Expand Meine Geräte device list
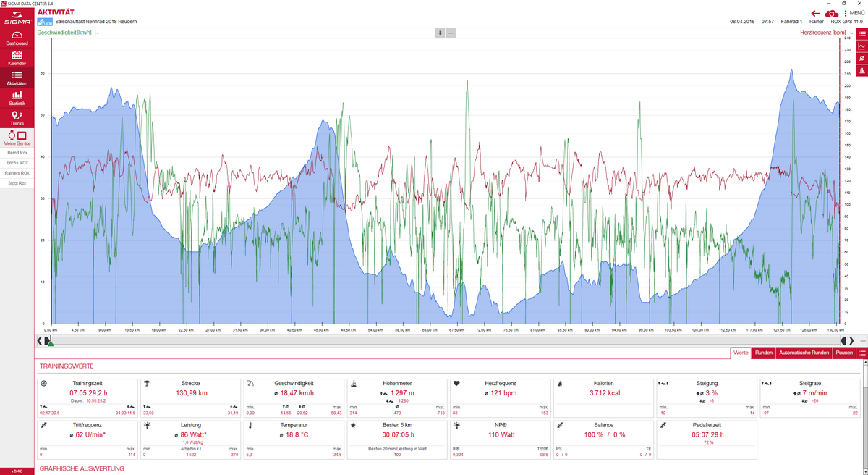Screen dimensions: 868x475 (x=17, y=138)
